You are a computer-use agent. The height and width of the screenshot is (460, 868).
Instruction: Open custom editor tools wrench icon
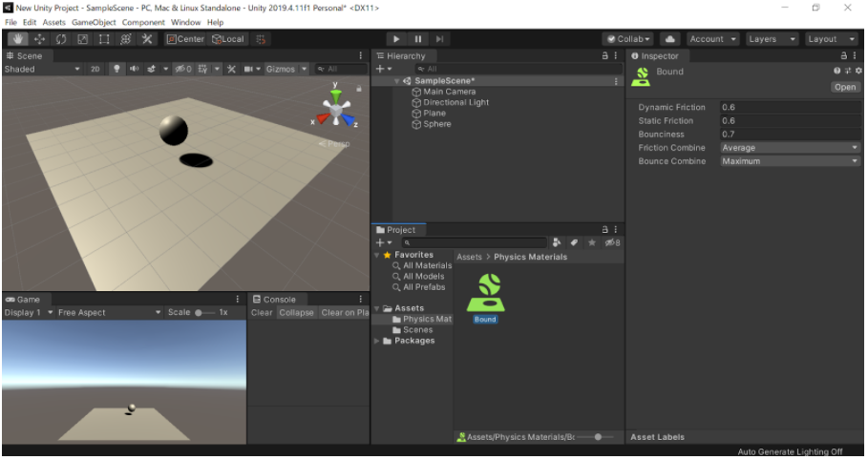point(147,39)
